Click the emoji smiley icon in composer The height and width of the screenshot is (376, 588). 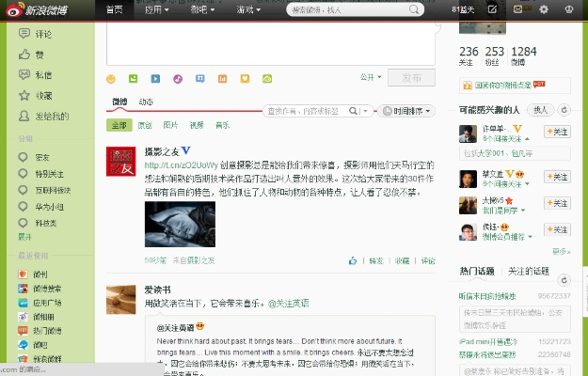click(111, 78)
